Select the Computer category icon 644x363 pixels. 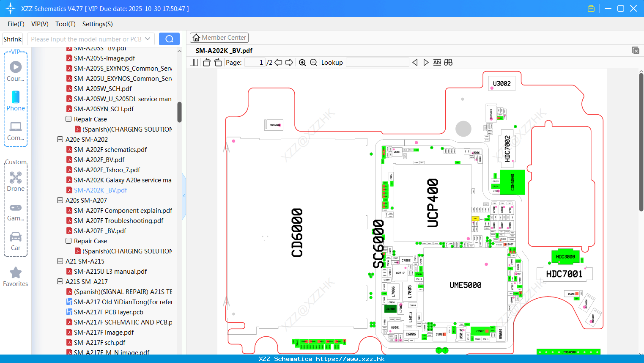coord(16,131)
